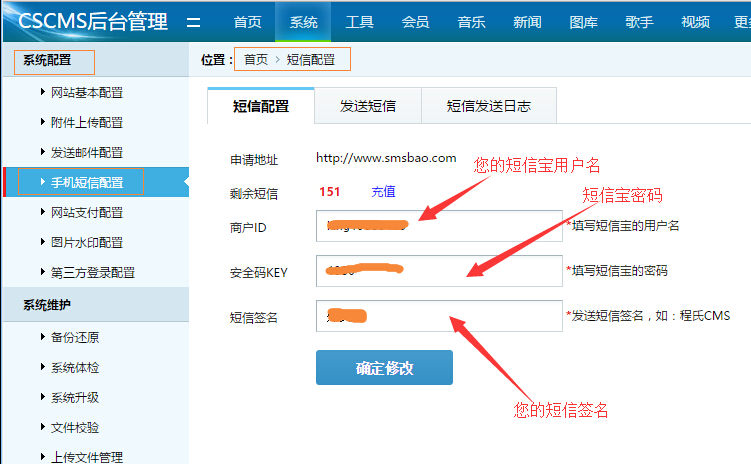Go to 网站支付配置 settings

coord(86,213)
